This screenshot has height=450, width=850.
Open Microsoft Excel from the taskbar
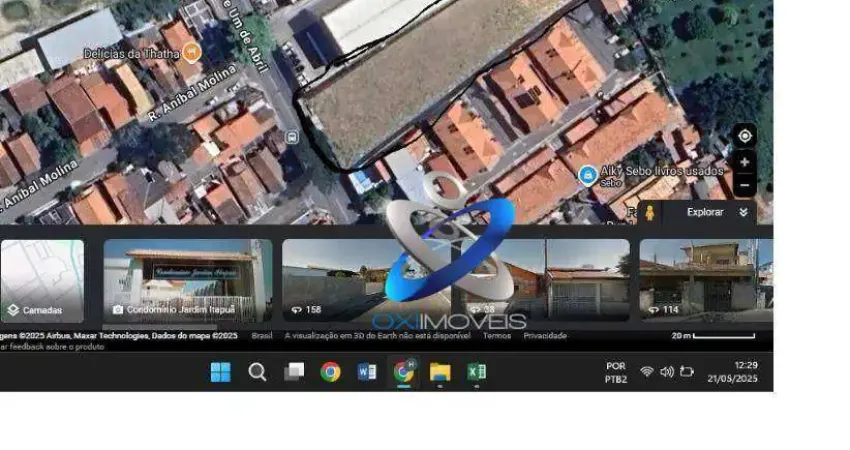click(476, 372)
